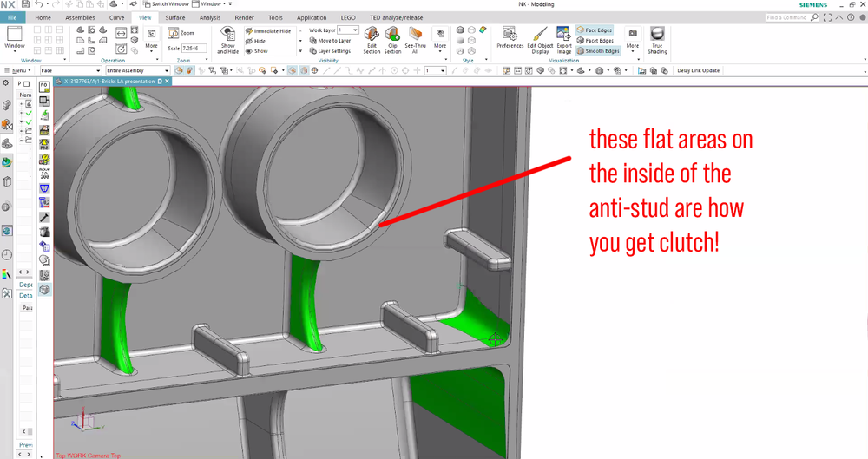Expand Visualization More dropdown
Image resolution: width=868 pixels, height=459 pixels.
[633, 39]
